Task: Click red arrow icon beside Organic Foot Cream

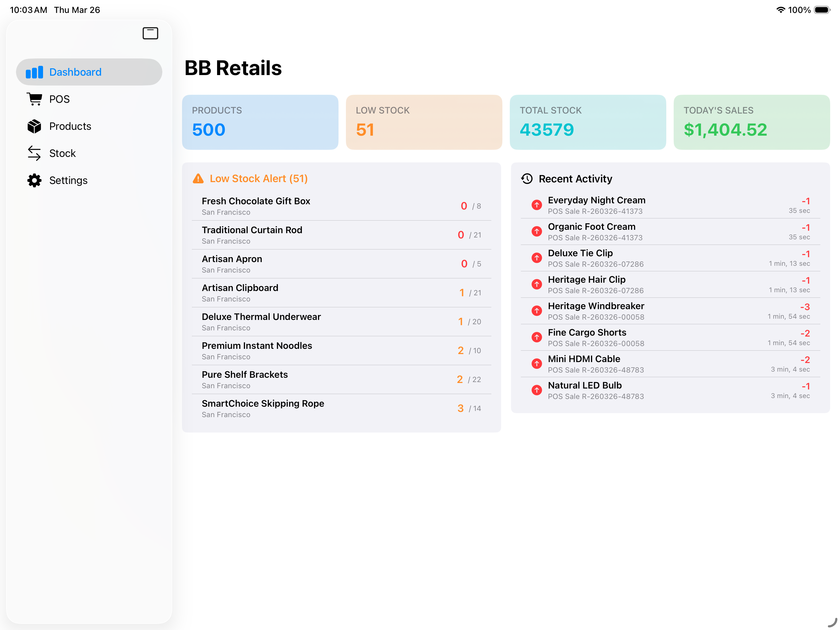Action: (536, 231)
